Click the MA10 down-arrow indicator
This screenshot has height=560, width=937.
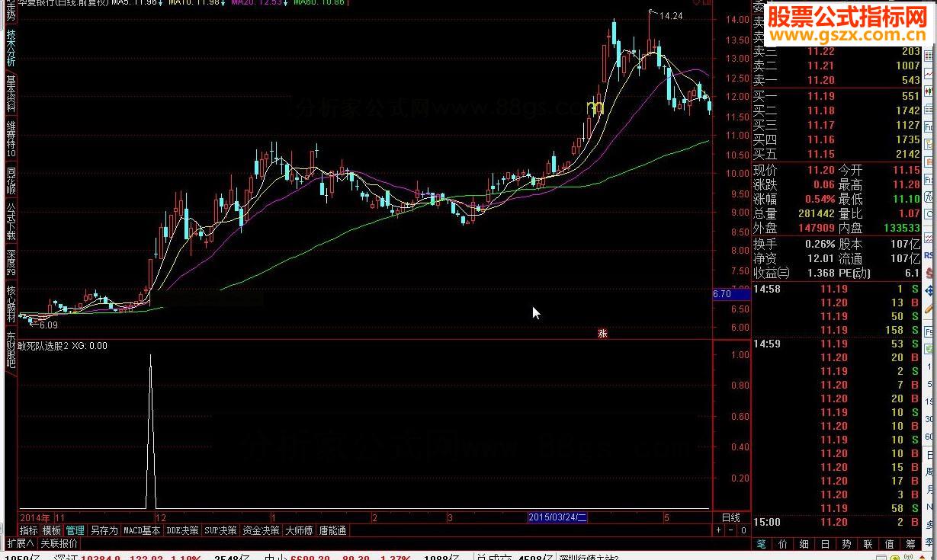[x=224, y=3]
